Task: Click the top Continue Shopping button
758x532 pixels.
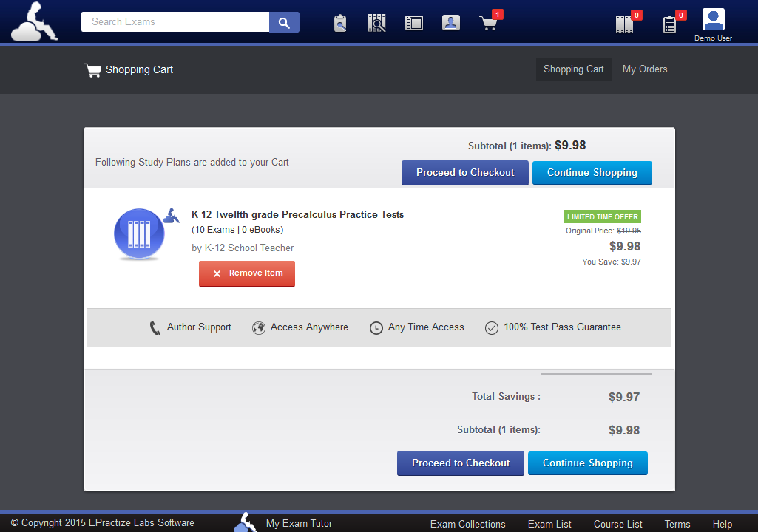Action: (592, 173)
